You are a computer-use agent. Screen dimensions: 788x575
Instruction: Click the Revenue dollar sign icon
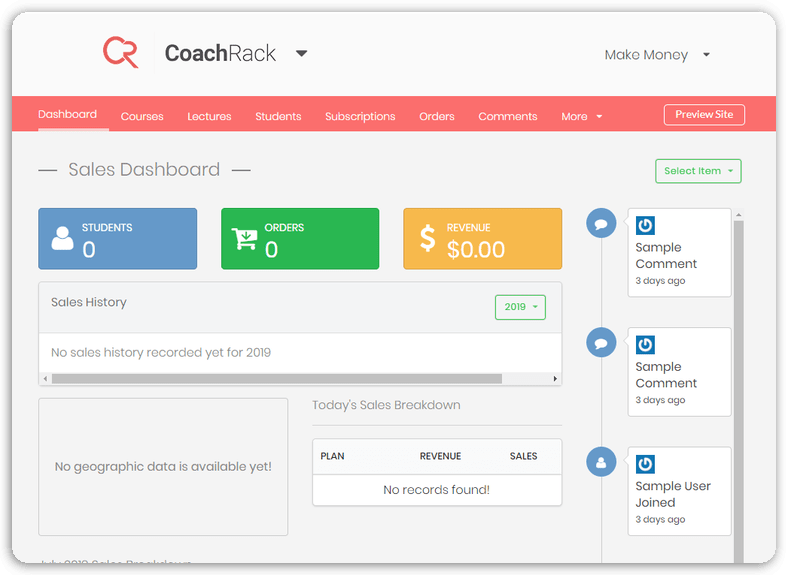[x=428, y=238]
